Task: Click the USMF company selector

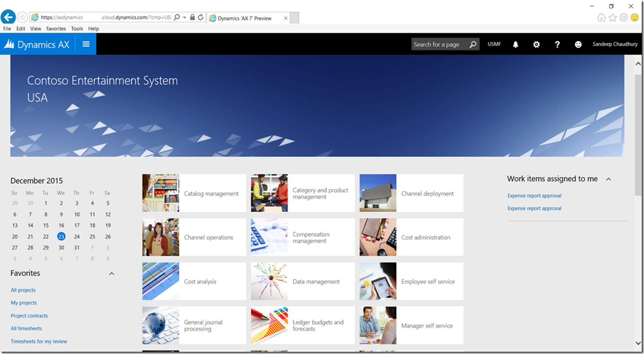Action: 494,44
